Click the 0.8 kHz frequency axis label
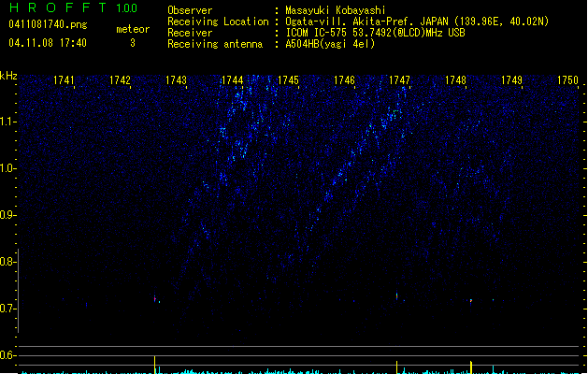Image resolution: width=588 pixels, height=374 pixels. [x=7, y=262]
